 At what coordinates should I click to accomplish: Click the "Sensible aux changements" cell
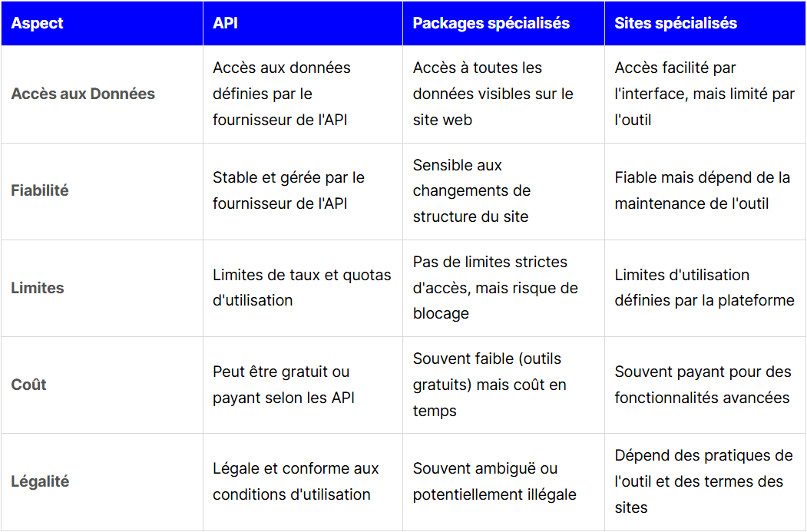click(x=471, y=190)
